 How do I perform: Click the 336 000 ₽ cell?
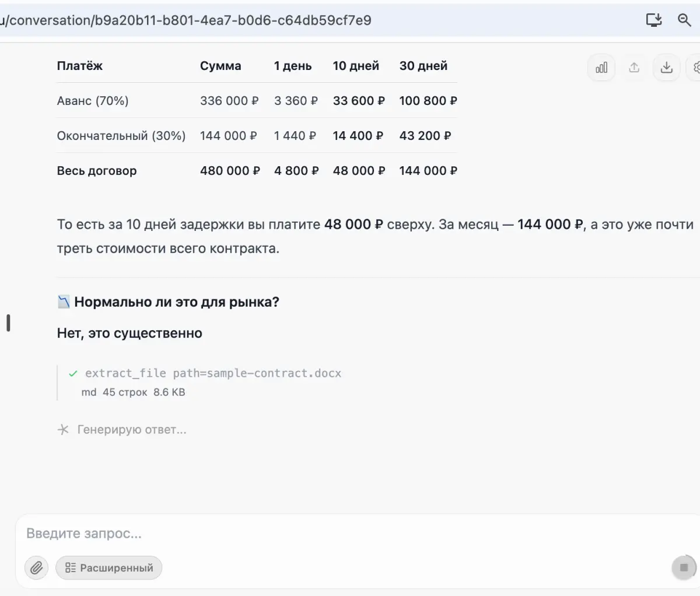pos(229,101)
